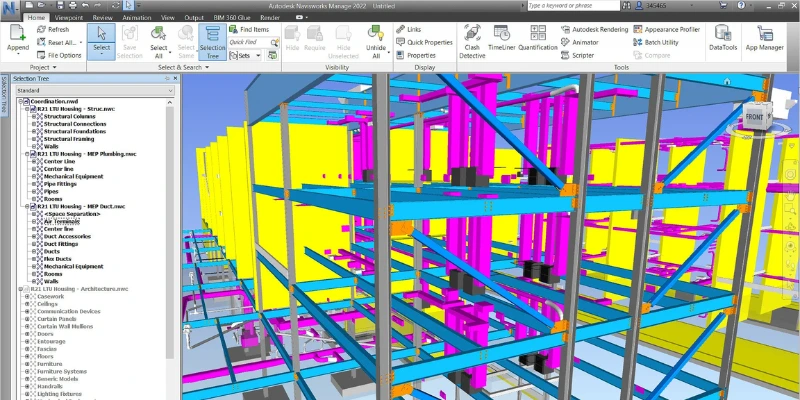
Task: Refresh the loaded project files
Action: click(x=53, y=30)
